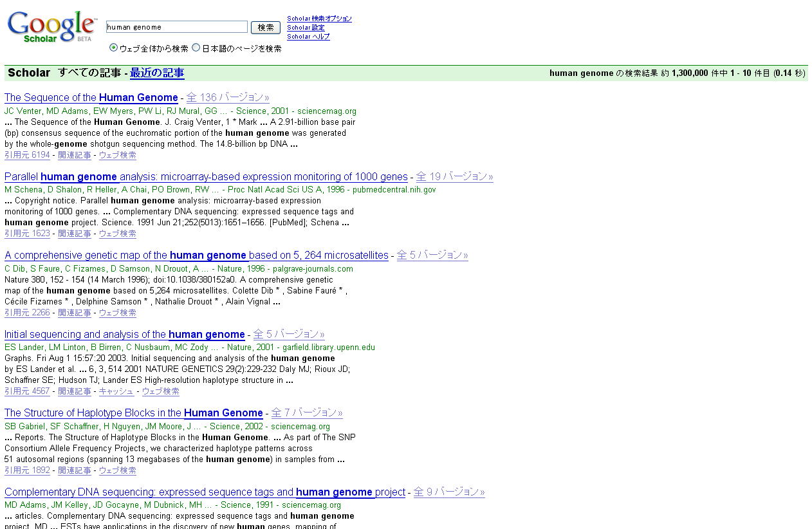This screenshot has height=529, width=812.
Task: Click ウェブ検索 under the Gabriel result
Action: tap(118, 470)
